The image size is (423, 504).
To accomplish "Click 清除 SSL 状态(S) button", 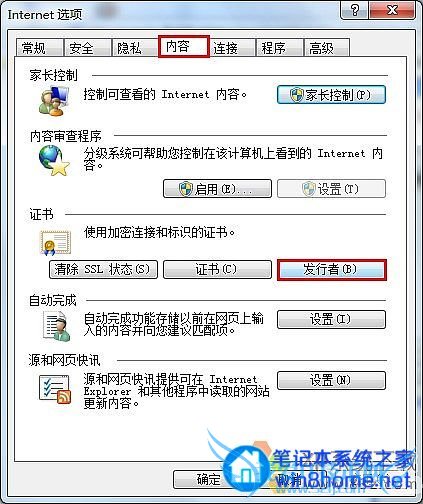I will click(x=103, y=269).
